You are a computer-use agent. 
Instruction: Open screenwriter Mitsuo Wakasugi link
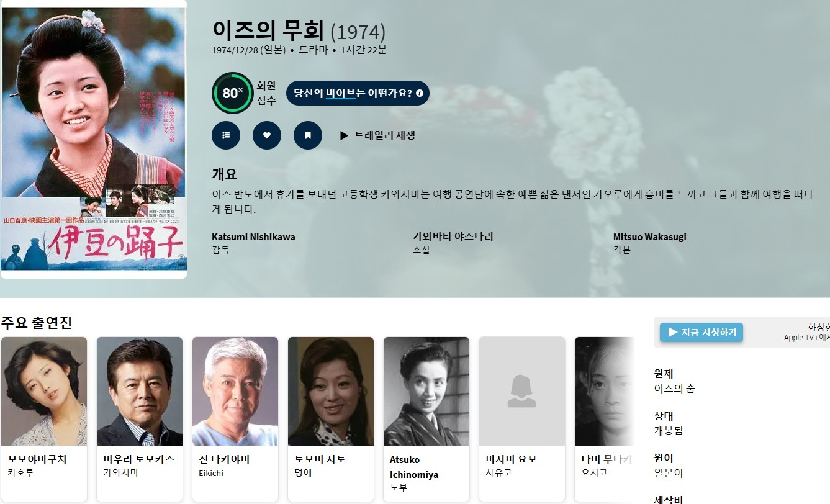coord(650,237)
